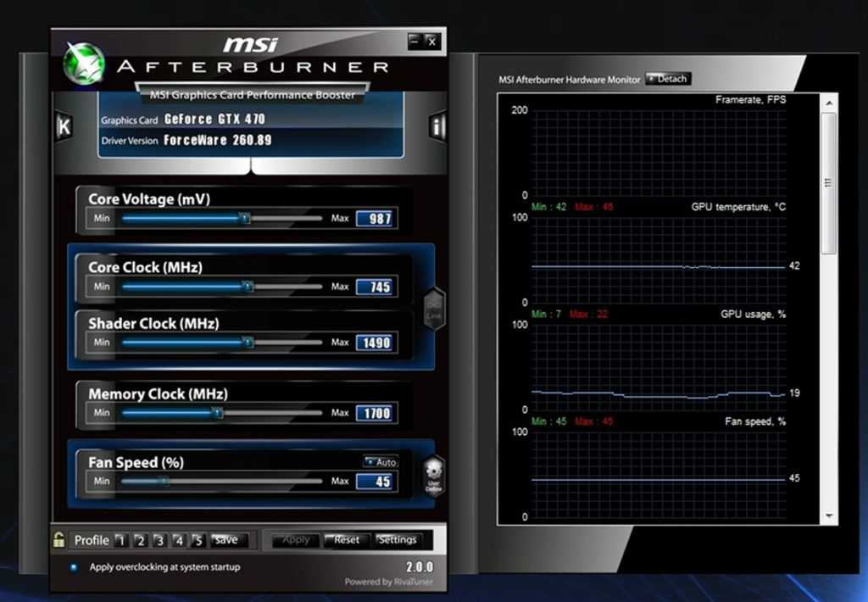Click the GPU usage graph

[x=659, y=368]
